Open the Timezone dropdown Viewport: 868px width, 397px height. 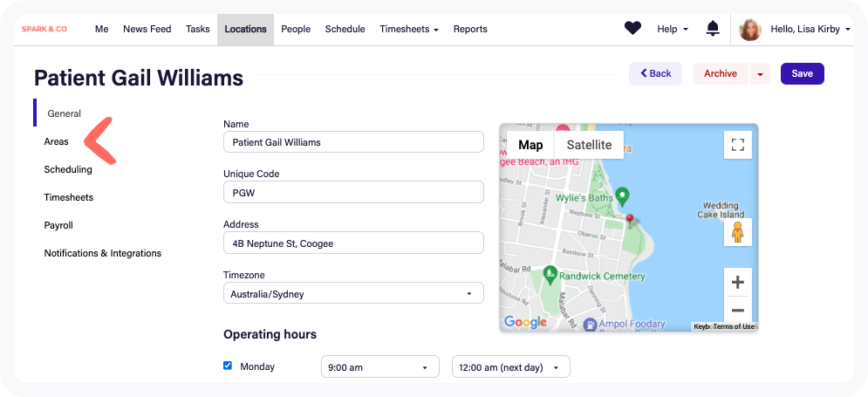click(x=353, y=294)
